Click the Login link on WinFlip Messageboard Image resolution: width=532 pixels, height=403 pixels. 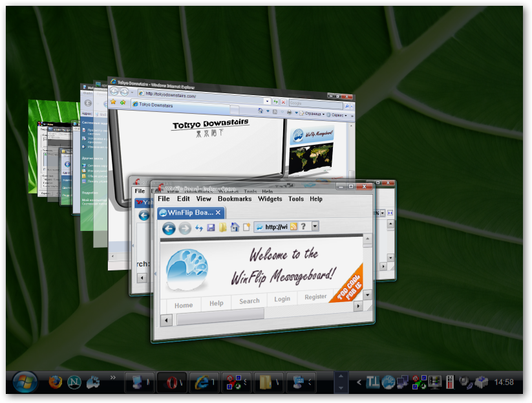[282, 299]
